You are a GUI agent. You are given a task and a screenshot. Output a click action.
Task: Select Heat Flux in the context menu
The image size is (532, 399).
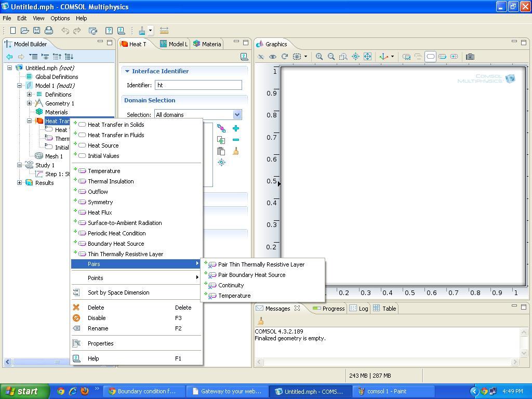(100, 212)
